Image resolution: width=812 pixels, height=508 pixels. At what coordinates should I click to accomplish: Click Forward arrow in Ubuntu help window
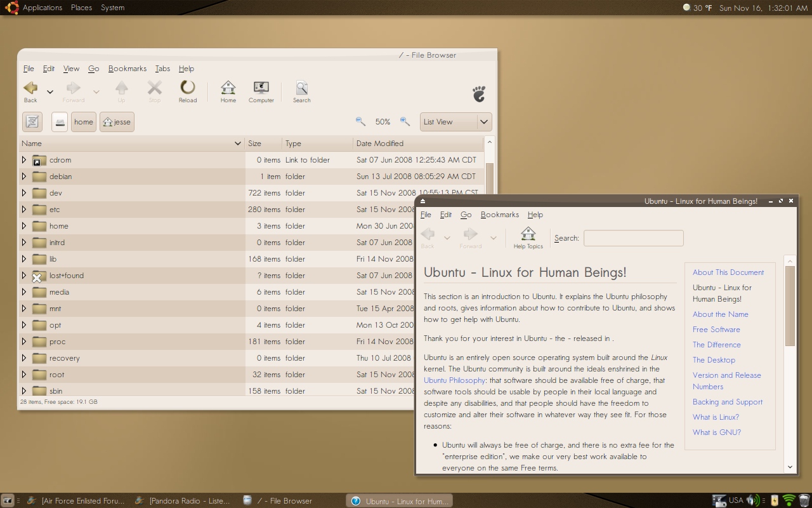(x=471, y=237)
